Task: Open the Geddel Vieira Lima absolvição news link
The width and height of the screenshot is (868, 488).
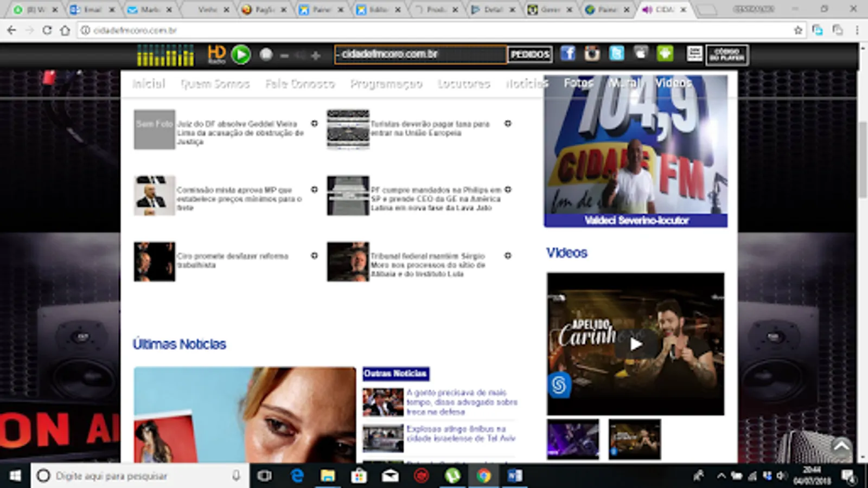Action: [x=240, y=133]
